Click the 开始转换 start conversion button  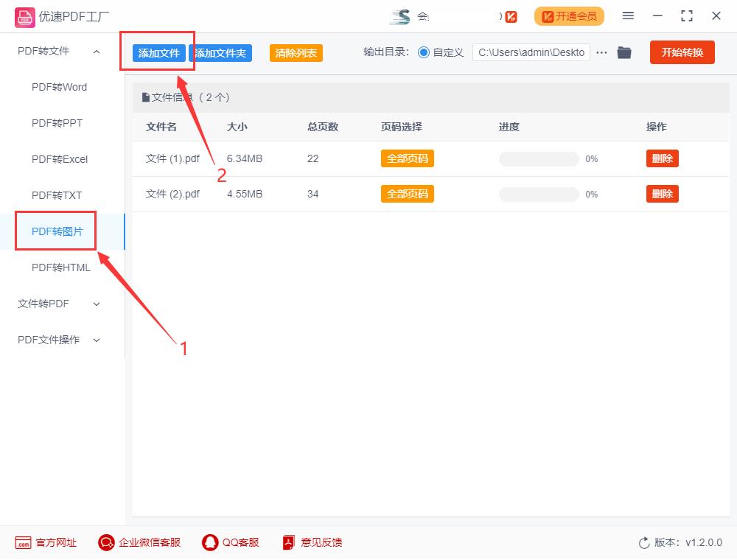coord(682,52)
